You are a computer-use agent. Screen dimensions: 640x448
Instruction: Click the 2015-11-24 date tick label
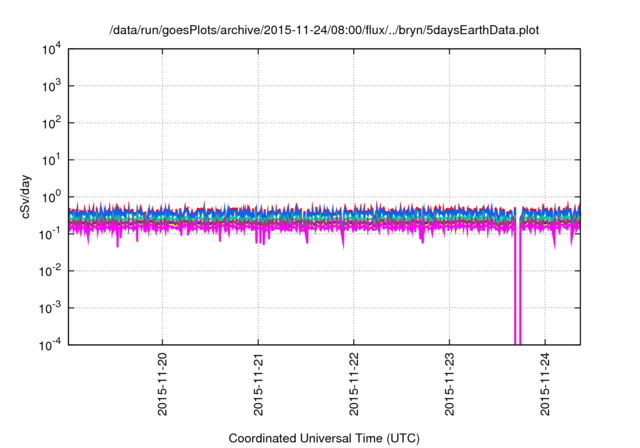click(x=545, y=384)
